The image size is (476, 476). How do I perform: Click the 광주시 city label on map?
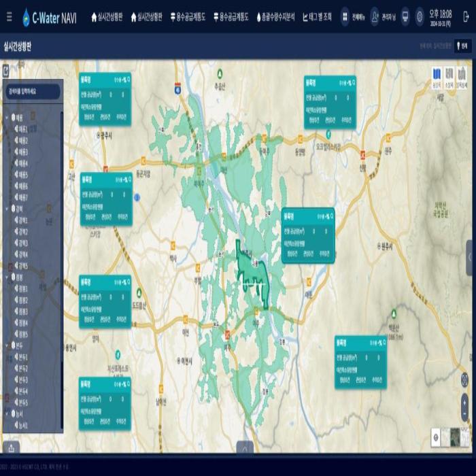click(104, 135)
